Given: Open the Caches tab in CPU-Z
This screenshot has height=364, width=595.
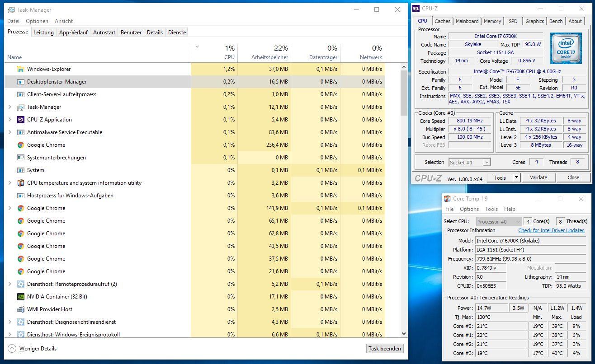Looking at the screenshot, I should tap(443, 21).
